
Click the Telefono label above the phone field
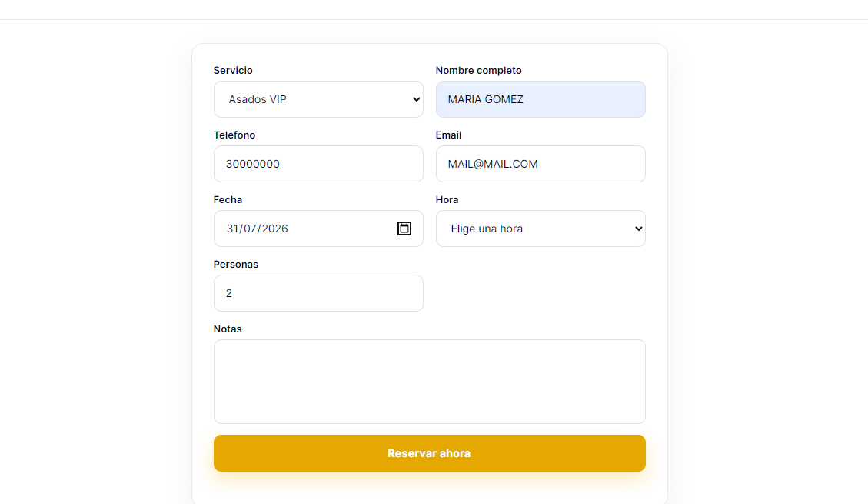234,135
